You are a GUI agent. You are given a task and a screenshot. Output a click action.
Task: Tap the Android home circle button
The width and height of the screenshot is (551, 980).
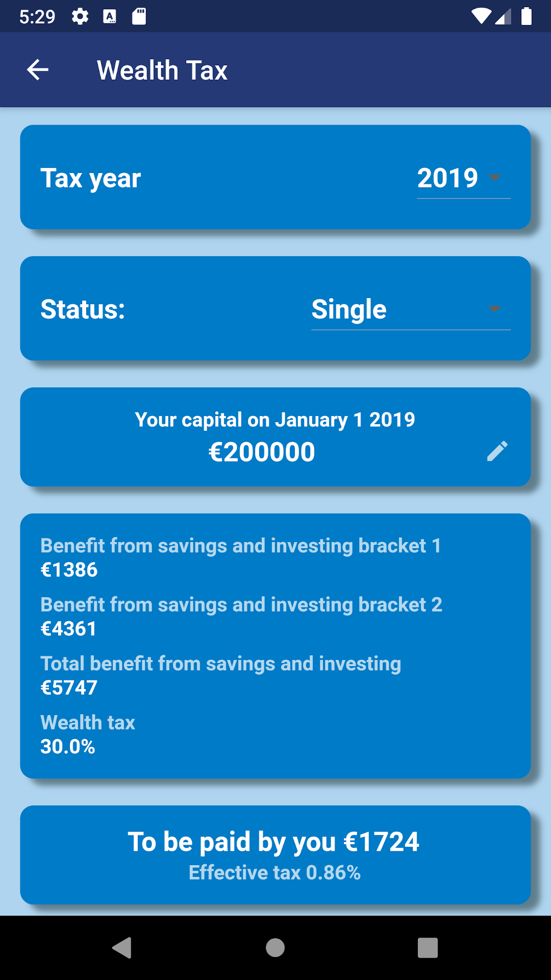[x=275, y=948]
